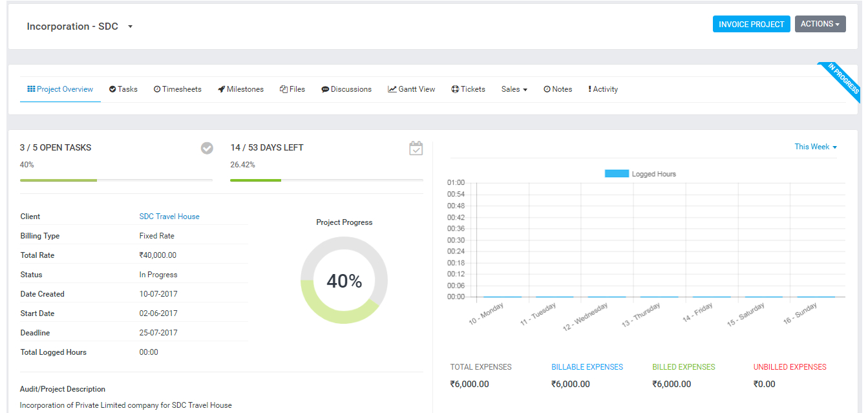Expand the Sales menu
The image size is (868, 413).
pyautogui.click(x=514, y=89)
